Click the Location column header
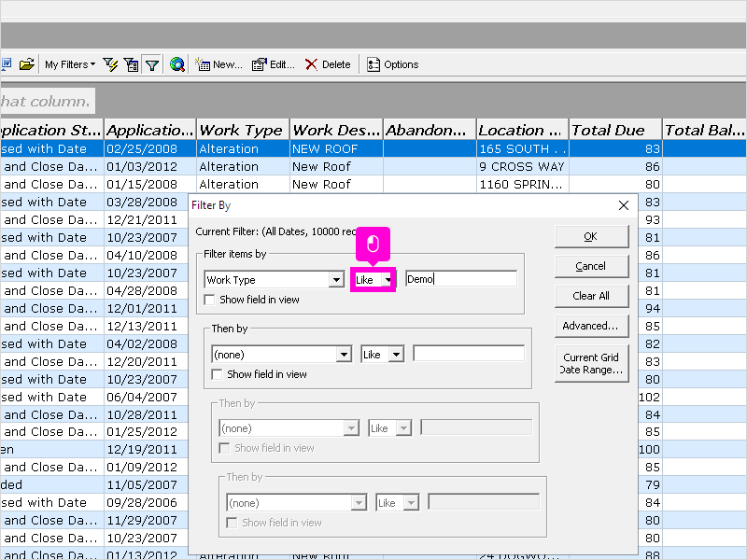 (x=523, y=130)
